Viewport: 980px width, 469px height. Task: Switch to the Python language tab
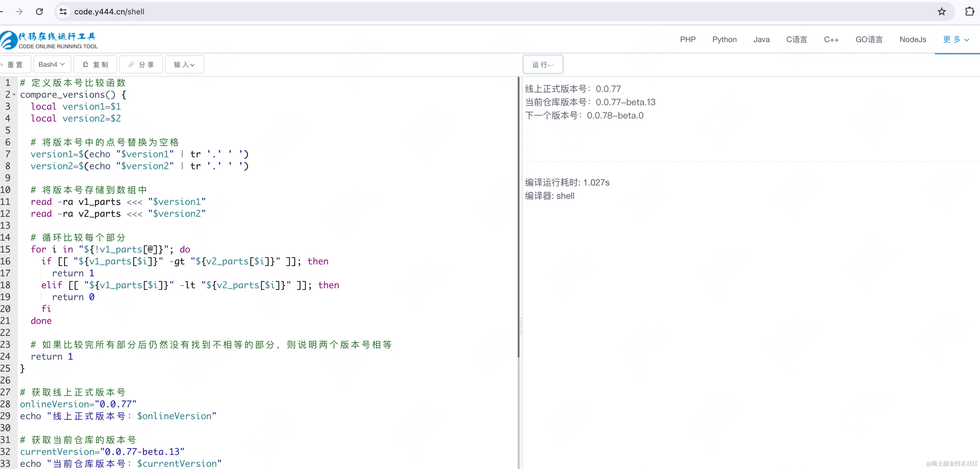click(x=724, y=39)
